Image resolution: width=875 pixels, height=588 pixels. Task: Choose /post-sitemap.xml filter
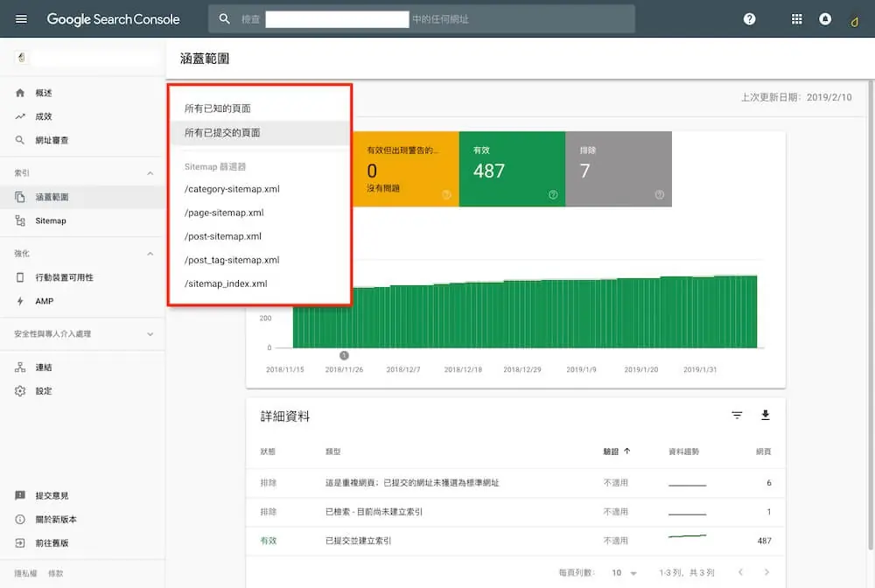[260, 236]
